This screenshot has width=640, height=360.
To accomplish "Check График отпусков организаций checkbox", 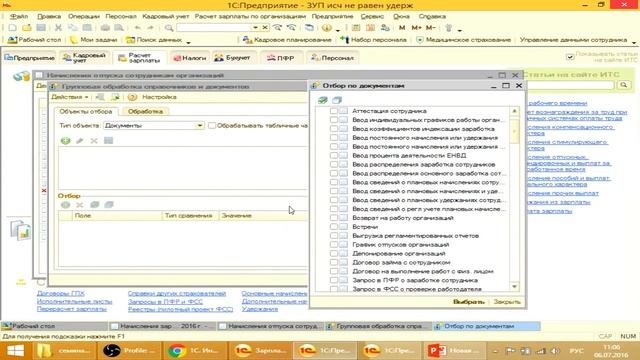I will [334, 245].
